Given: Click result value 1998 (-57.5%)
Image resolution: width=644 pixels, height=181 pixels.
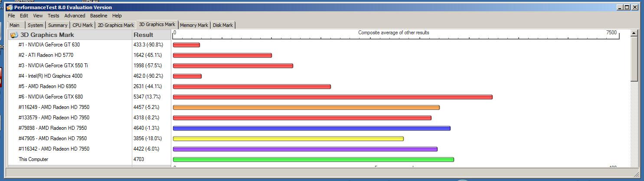Looking at the screenshot, I should pyautogui.click(x=147, y=66).
